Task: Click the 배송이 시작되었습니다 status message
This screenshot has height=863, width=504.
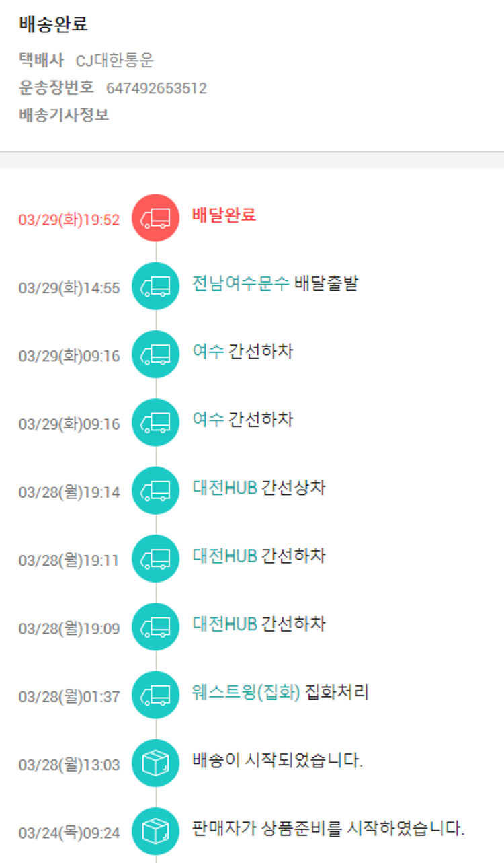Action: [x=277, y=761]
